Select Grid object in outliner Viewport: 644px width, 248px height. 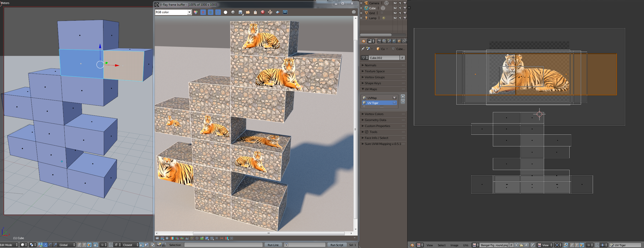(372, 13)
